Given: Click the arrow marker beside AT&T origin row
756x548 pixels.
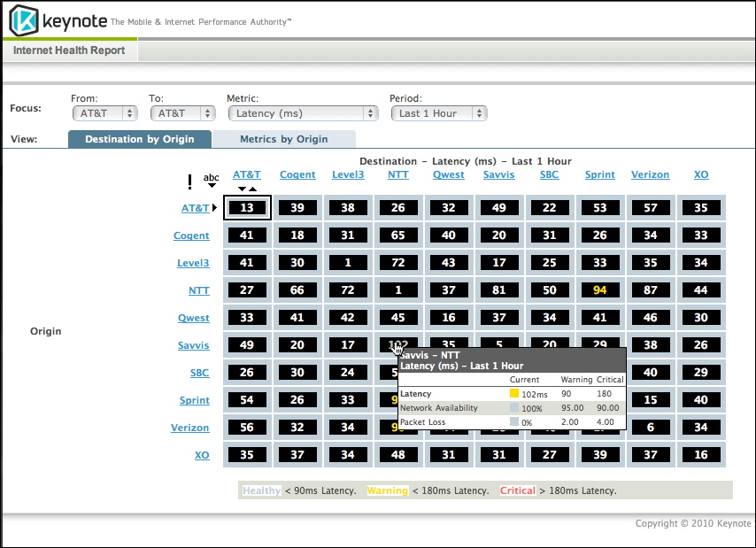Looking at the screenshot, I should [214, 208].
